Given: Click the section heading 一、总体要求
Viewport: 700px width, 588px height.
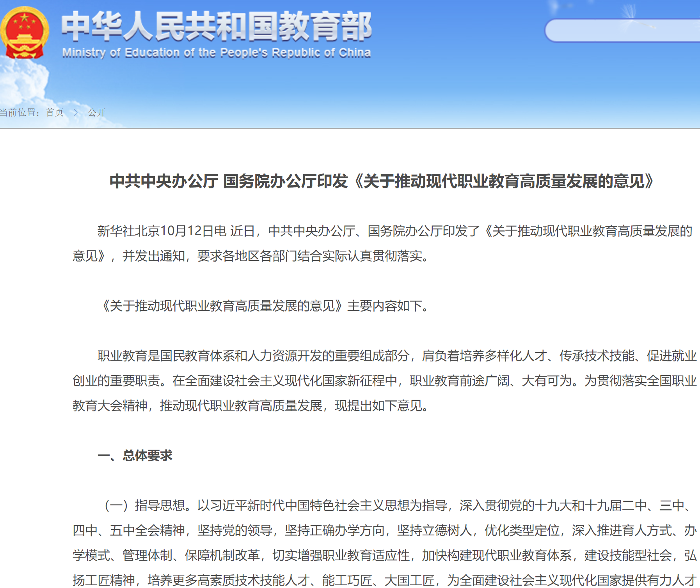Looking at the screenshot, I should [x=135, y=455].
